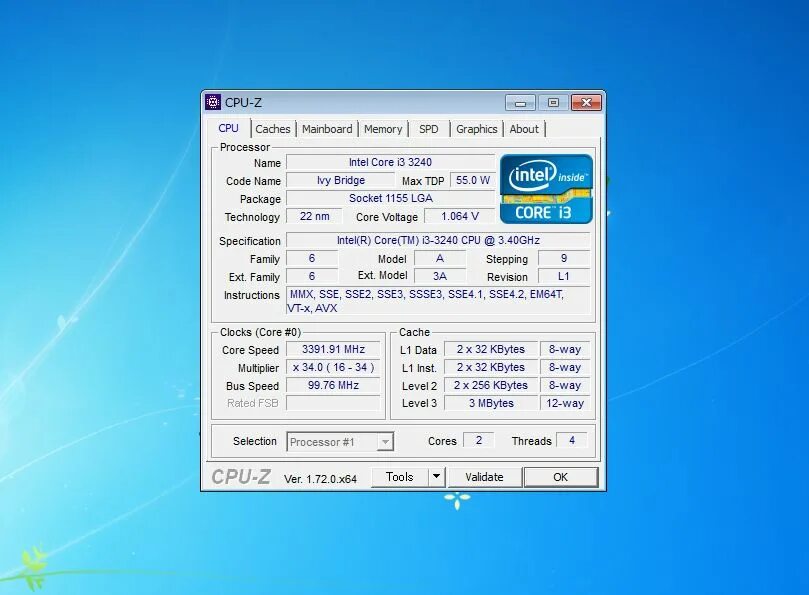Image resolution: width=809 pixels, height=595 pixels.
Task: Click the Level 3 size '3 MBytes'
Action: [491, 403]
